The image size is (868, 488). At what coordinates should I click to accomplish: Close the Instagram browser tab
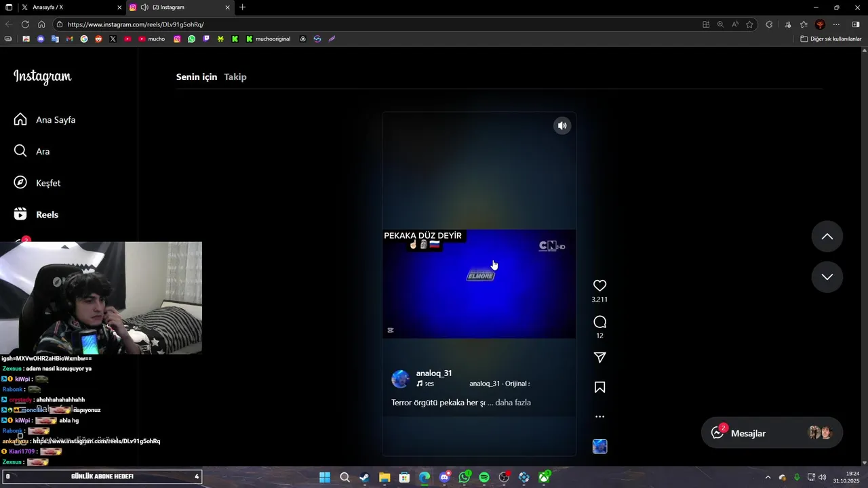pyautogui.click(x=227, y=7)
